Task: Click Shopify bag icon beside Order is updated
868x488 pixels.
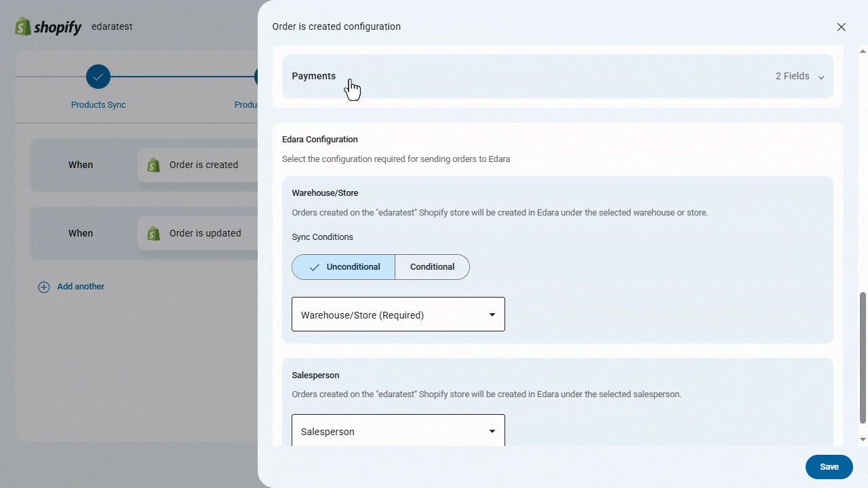Action: click(x=154, y=233)
